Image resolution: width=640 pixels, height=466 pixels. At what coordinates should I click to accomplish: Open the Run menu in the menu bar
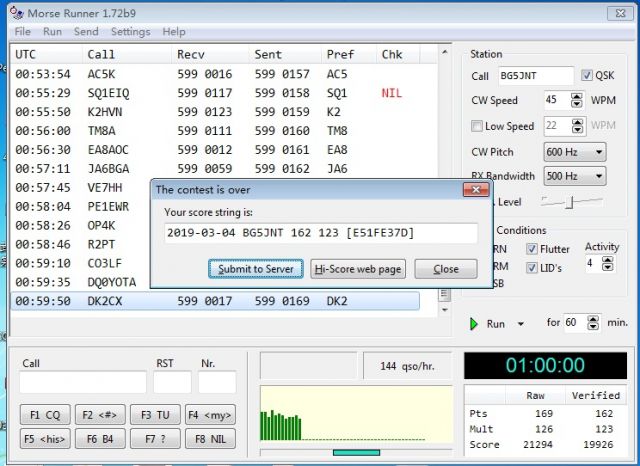pyautogui.click(x=53, y=31)
